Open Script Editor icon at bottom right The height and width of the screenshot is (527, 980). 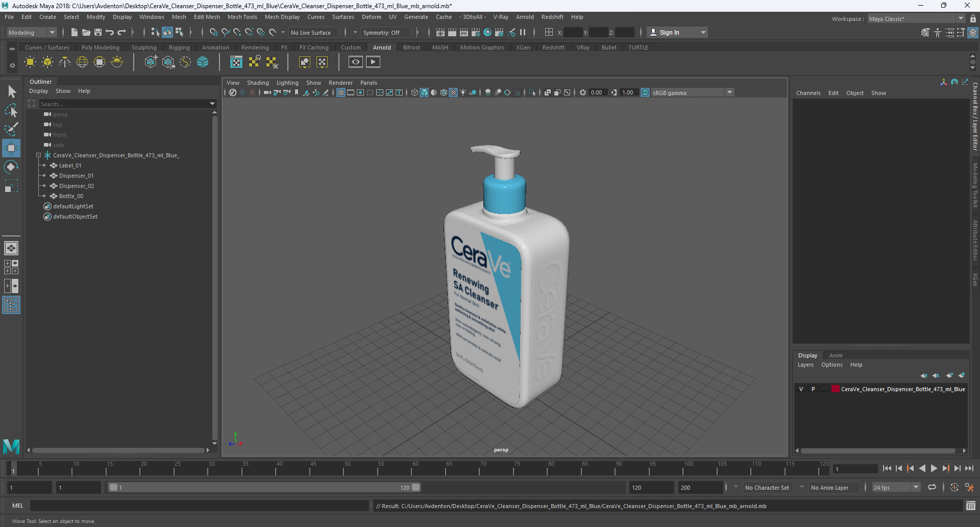tap(971, 506)
